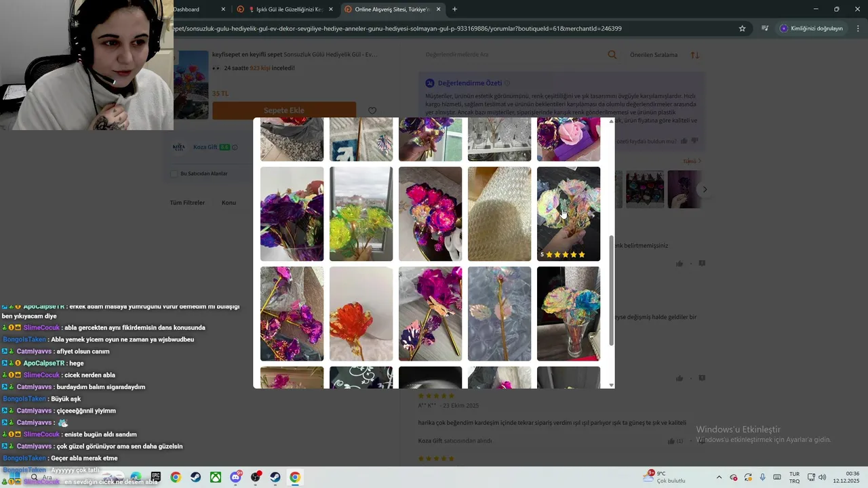Expand hidden system tray icons chevron
Screen dimensions: 868x488
[719, 477]
